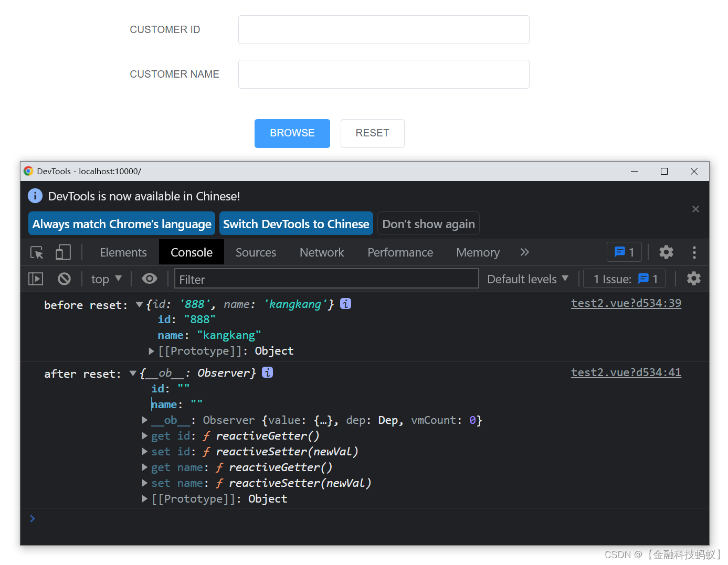Open the top execution context dropdown

[x=105, y=279]
